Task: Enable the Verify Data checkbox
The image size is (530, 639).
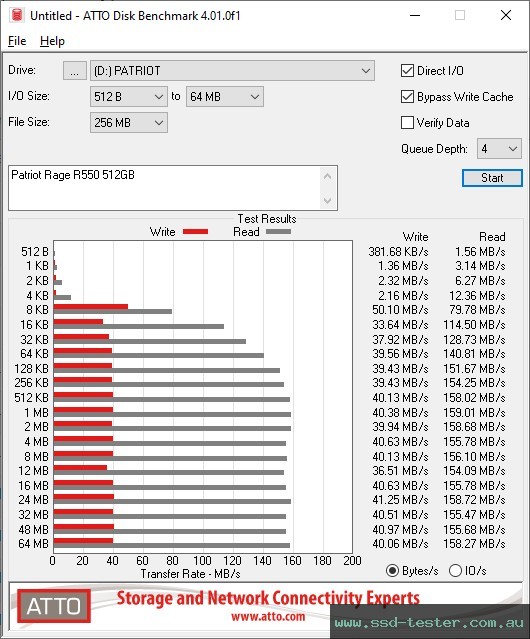Action: pyautogui.click(x=407, y=123)
